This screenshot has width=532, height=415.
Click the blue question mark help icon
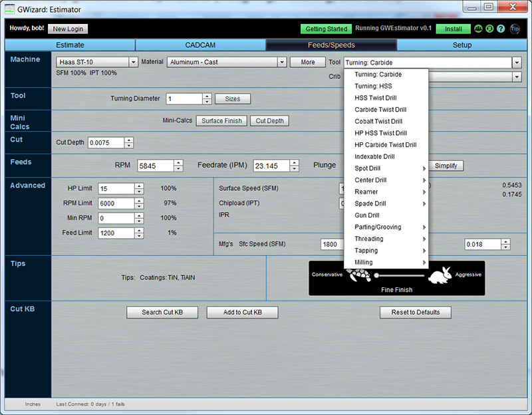[501, 29]
